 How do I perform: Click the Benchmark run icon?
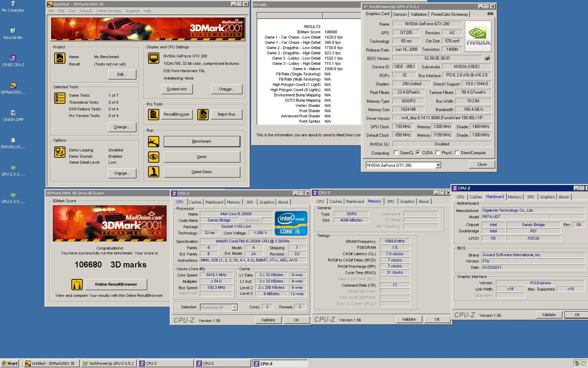tap(153, 141)
